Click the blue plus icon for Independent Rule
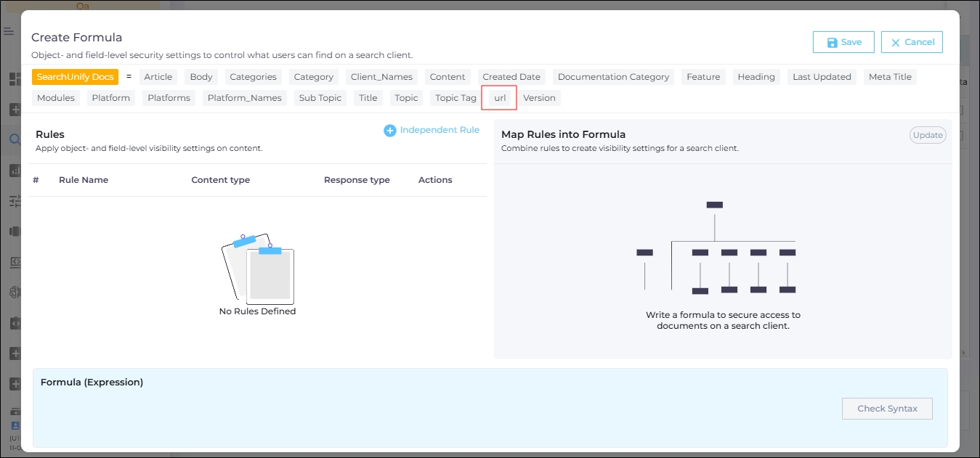 [x=390, y=131]
